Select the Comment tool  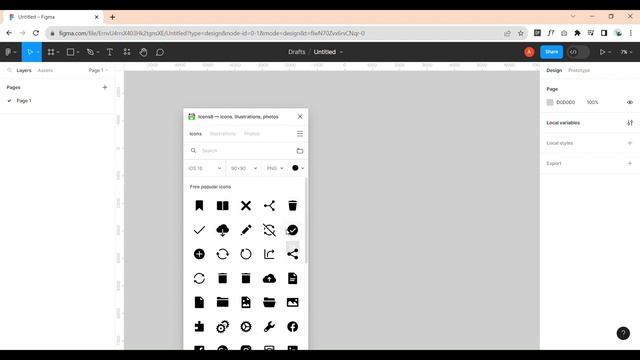(x=160, y=52)
